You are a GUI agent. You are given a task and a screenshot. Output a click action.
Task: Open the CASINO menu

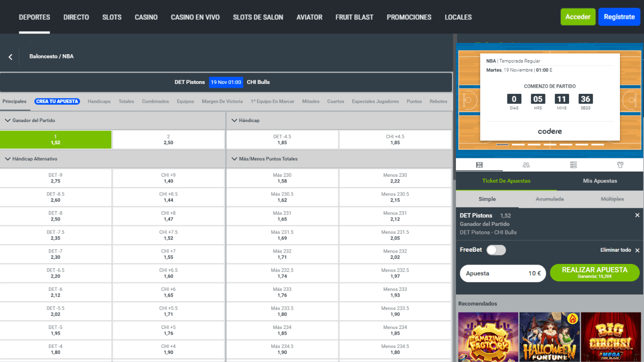146,17
